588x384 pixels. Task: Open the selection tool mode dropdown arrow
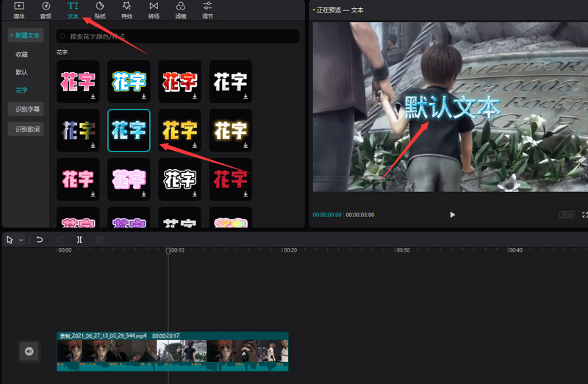[x=21, y=240]
